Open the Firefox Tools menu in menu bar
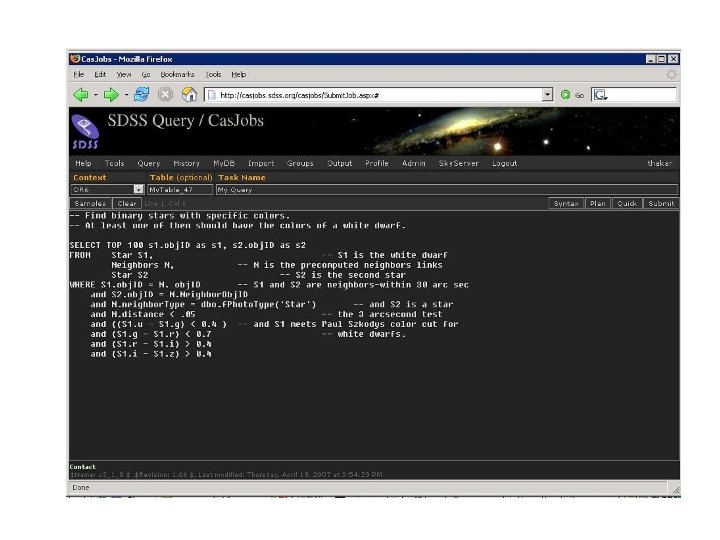 (x=213, y=74)
